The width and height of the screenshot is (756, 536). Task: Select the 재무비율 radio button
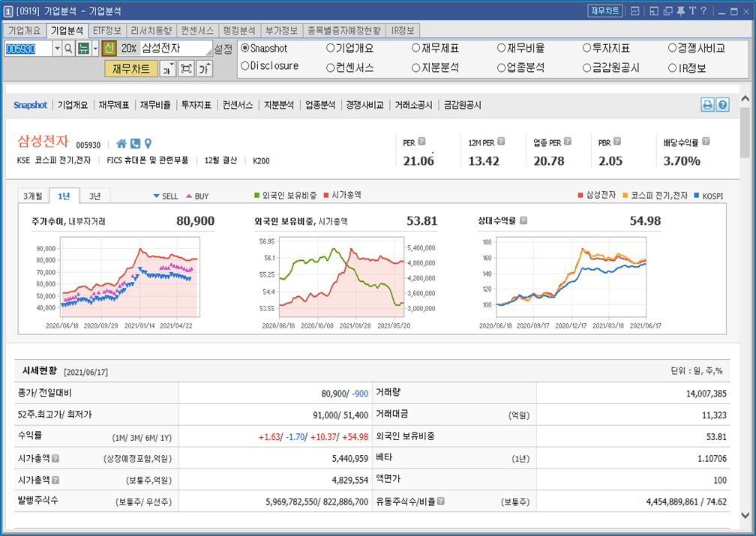click(502, 48)
